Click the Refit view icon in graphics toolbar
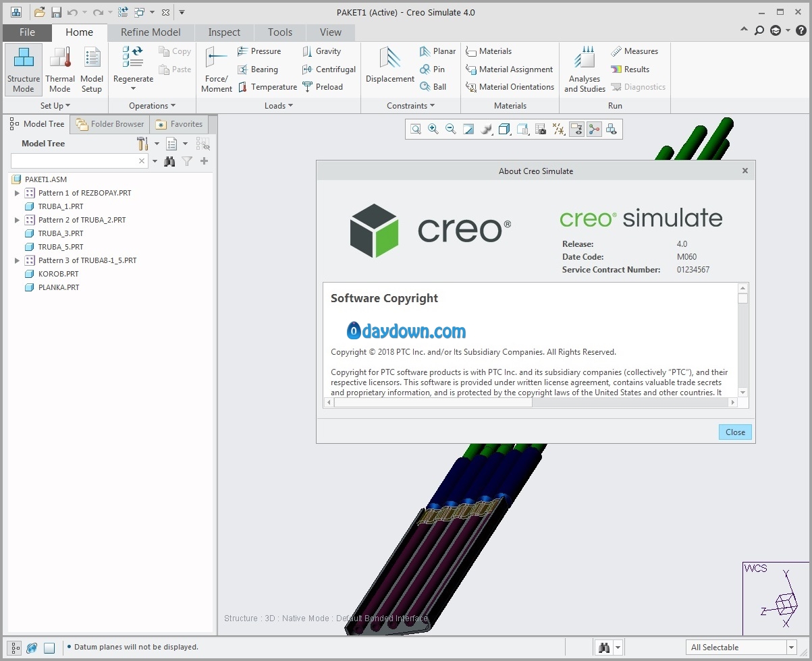The width and height of the screenshot is (812, 661). click(416, 130)
